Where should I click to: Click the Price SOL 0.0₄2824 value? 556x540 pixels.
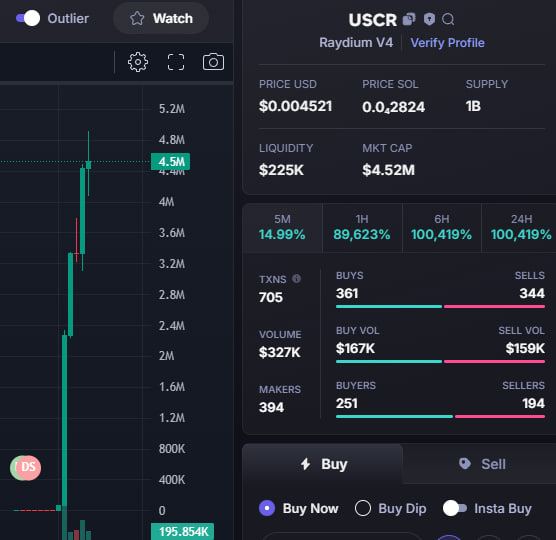click(393, 107)
